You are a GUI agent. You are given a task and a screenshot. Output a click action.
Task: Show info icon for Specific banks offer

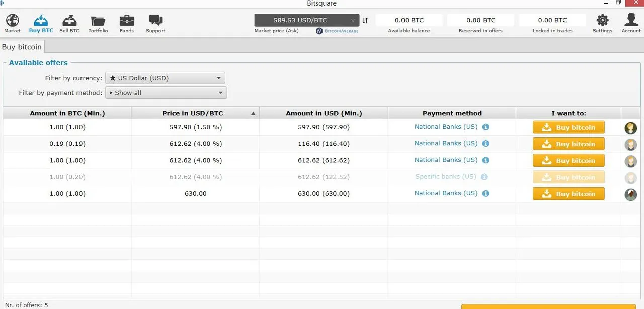point(484,177)
